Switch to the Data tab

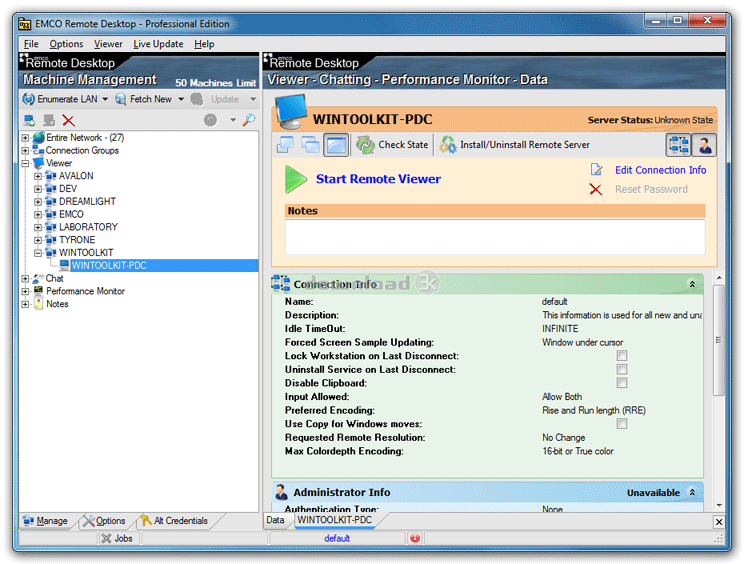coord(275,520)
